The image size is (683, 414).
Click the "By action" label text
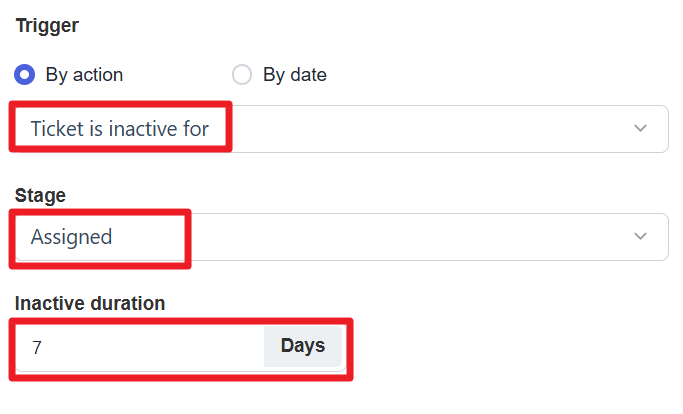[84, 75]
